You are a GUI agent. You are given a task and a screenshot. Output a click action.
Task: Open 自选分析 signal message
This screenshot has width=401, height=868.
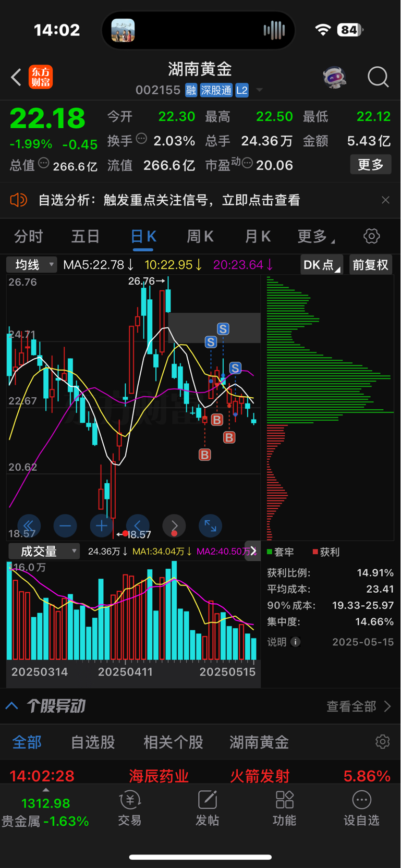click(169, 200)
